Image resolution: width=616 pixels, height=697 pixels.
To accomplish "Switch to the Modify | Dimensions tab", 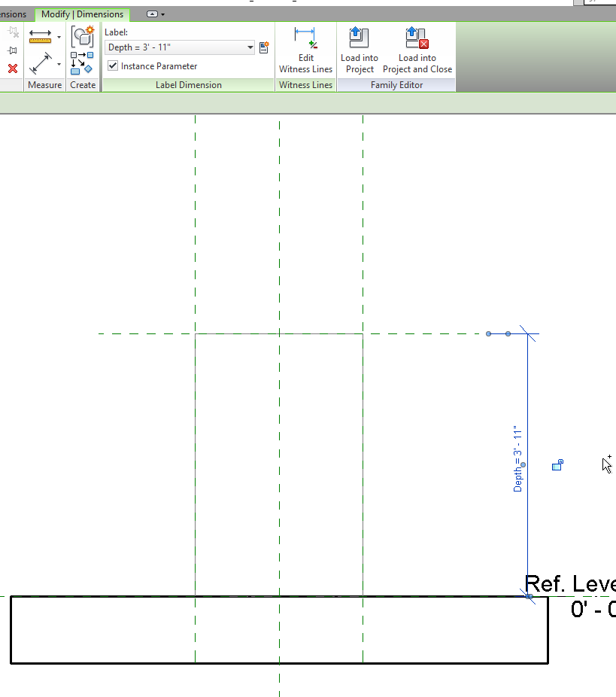I will (x=83, y=14).
